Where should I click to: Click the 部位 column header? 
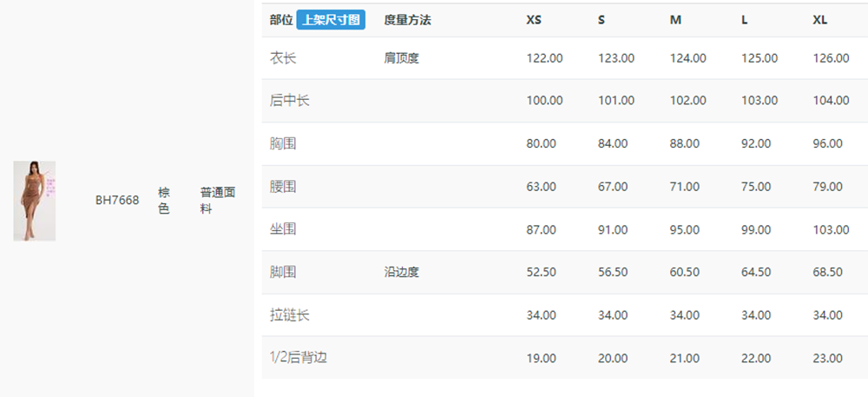coord(281,21)
